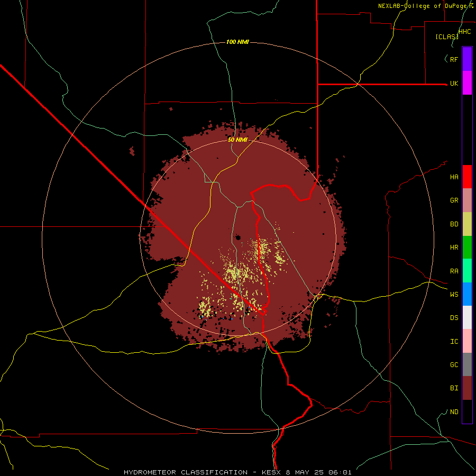476x476 pixels.
Task: Click the DS legend label
Action: tap(454, 318)
